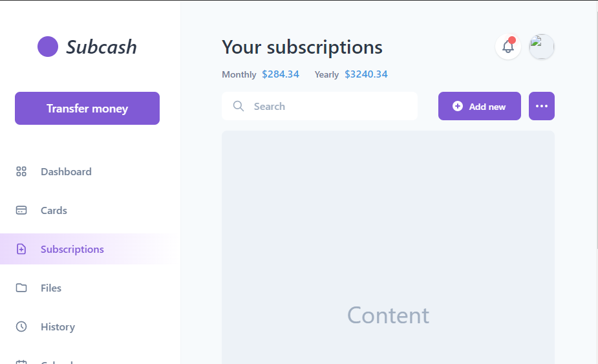Select Subscriptions in the sidebar
Image resolution: width=598 pixels, height=364 pixels.
point(72,249)
